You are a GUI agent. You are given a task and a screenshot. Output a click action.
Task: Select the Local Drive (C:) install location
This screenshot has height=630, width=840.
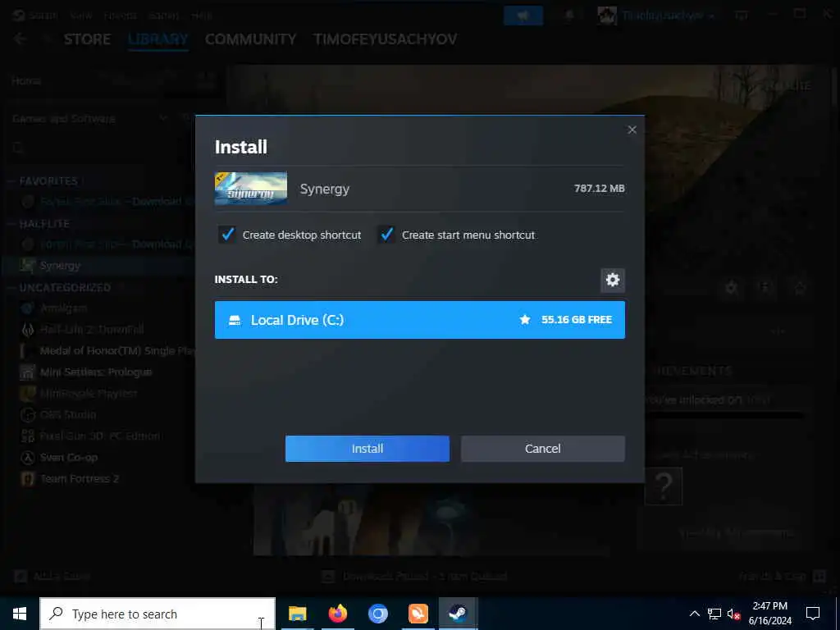coord(419,320)
